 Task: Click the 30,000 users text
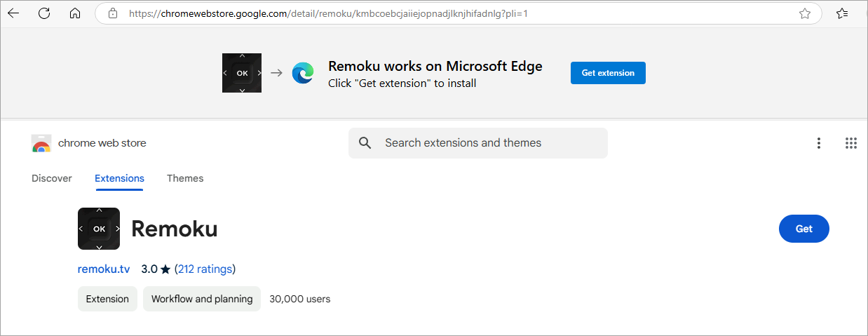tap(300, 299)
